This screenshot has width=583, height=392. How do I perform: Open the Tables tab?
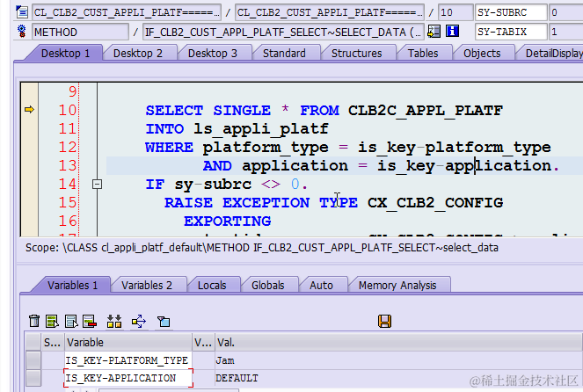coord(423,53)
